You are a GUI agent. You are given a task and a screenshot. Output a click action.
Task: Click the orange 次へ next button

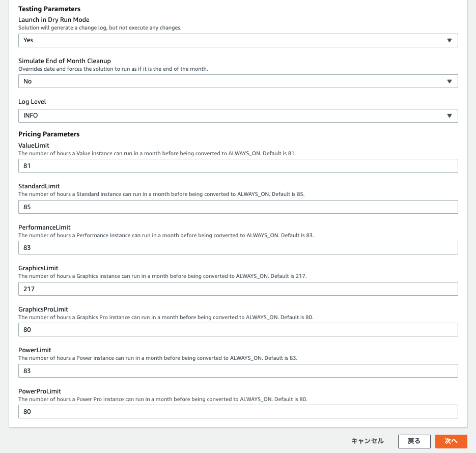(451, 441)
